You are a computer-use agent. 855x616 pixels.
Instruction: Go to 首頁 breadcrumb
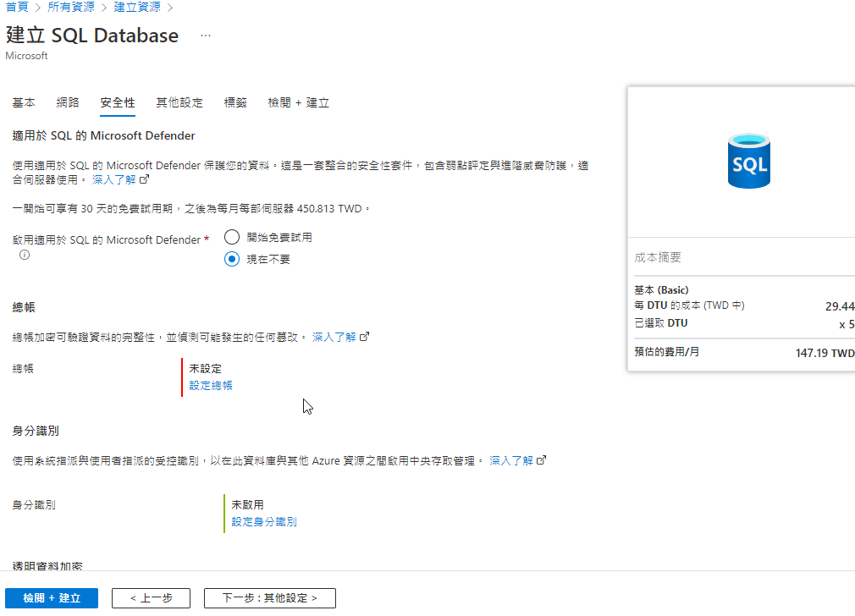(17, 7)
